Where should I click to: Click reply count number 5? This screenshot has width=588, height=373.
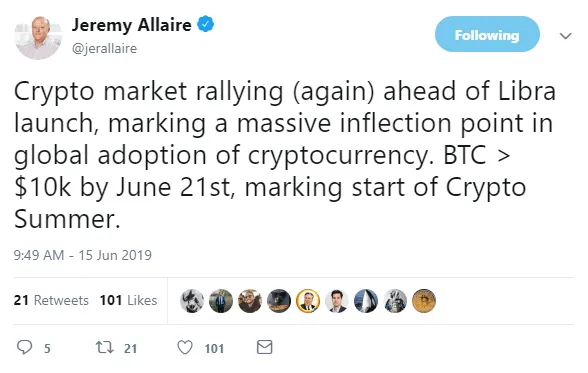[x=47, y=349]
